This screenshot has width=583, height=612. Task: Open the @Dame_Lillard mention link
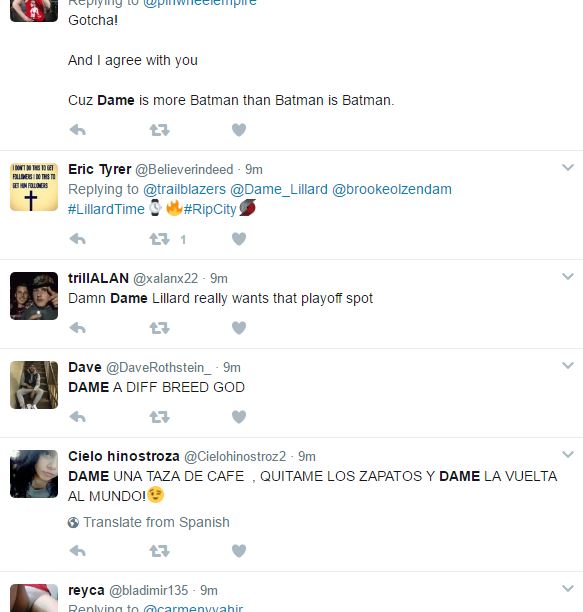[x=279, y=189]
